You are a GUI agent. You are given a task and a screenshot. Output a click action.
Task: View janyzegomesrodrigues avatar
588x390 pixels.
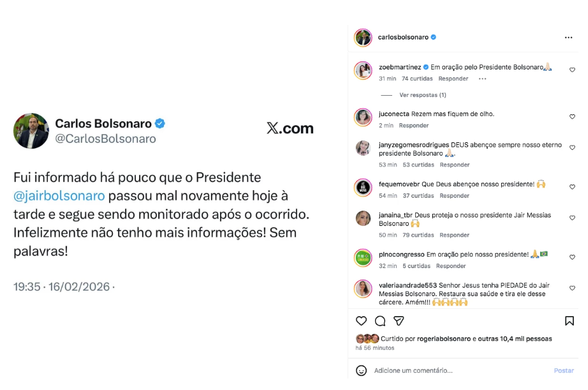point(363,148)
